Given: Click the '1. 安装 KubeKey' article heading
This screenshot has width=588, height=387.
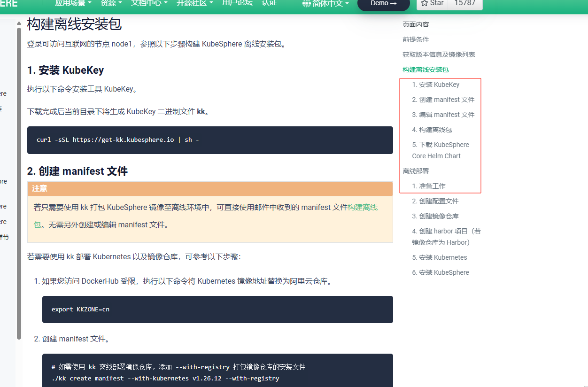Looking at the screenshot, I should (65, 70).
